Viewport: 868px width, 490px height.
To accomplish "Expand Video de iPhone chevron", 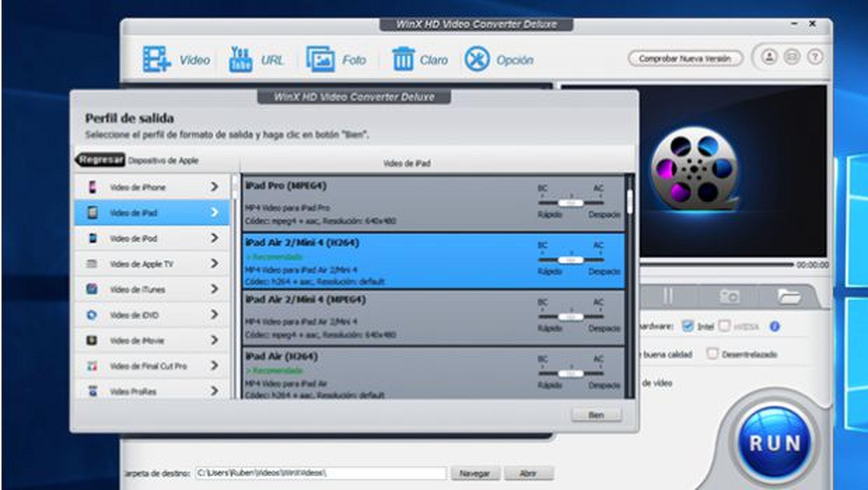I will pos(214,187).
